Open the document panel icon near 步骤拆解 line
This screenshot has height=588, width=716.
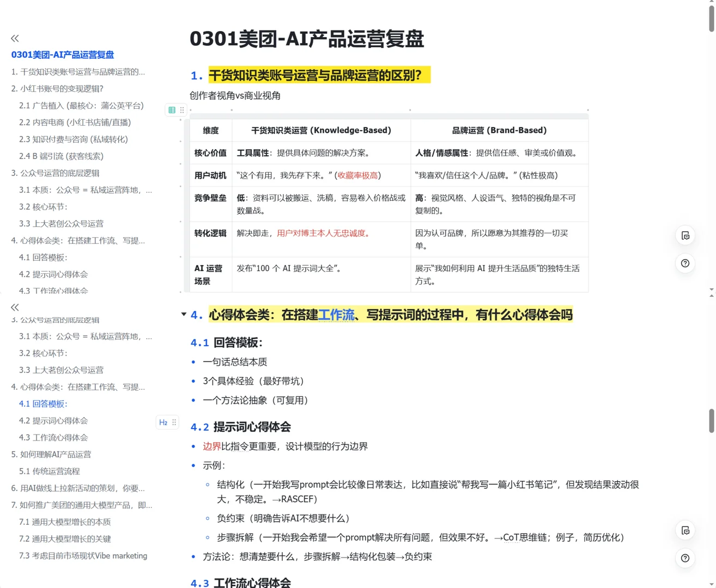click(685, 530)
